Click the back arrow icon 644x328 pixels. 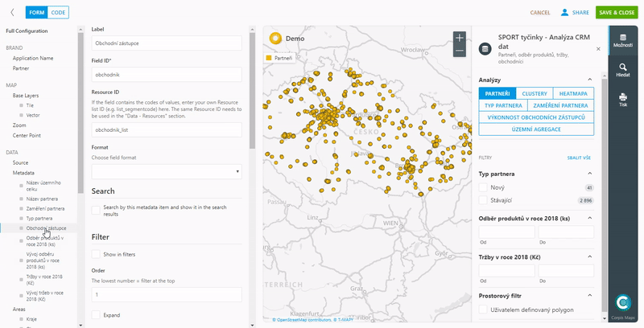point(12,12)
